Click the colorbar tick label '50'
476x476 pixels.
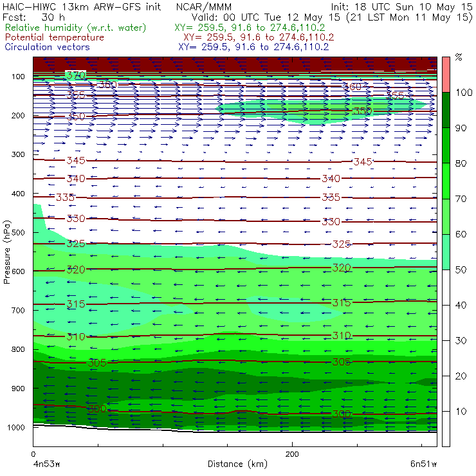click(x=461, y=270)
